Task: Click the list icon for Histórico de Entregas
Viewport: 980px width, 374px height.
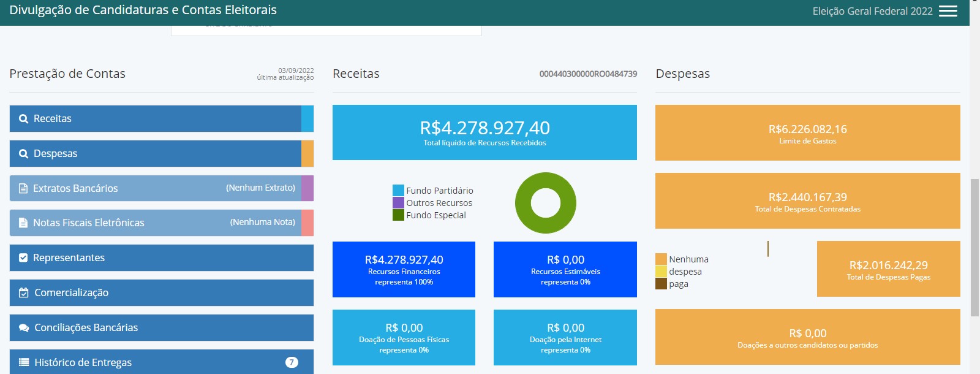Action: tap(24, 362)
